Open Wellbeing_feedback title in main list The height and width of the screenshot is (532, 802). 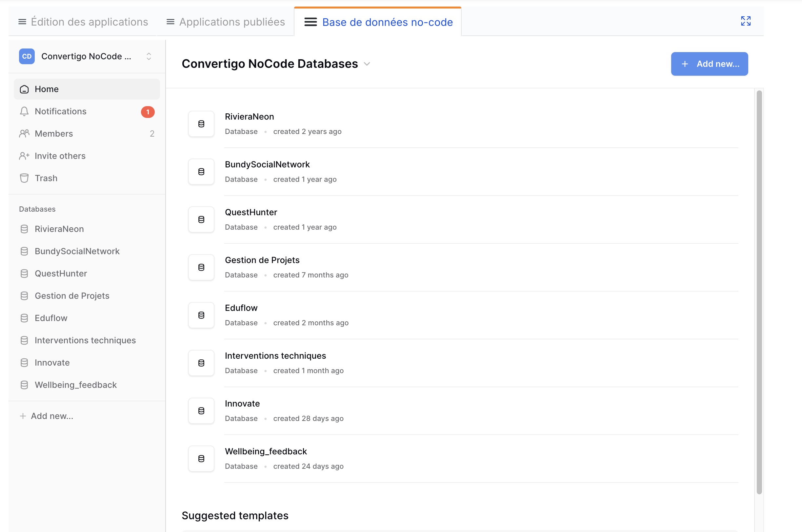(x=266, y=452)
